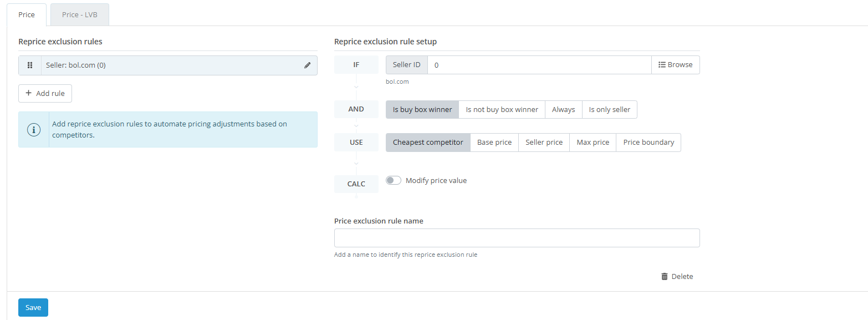Pick Max price option
The width and height of the screenshot is (868, 320).
coord(593,143)
